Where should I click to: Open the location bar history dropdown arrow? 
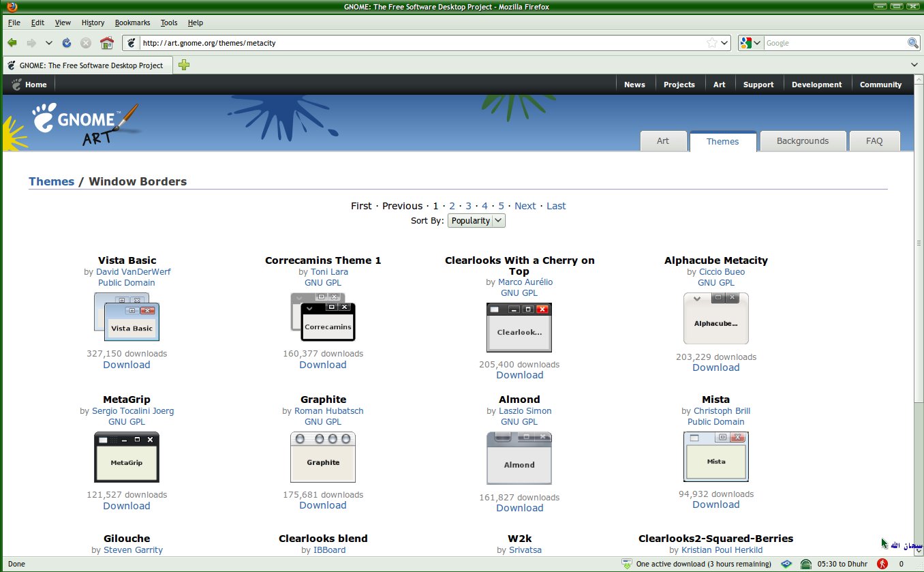(x=724, y=42)
